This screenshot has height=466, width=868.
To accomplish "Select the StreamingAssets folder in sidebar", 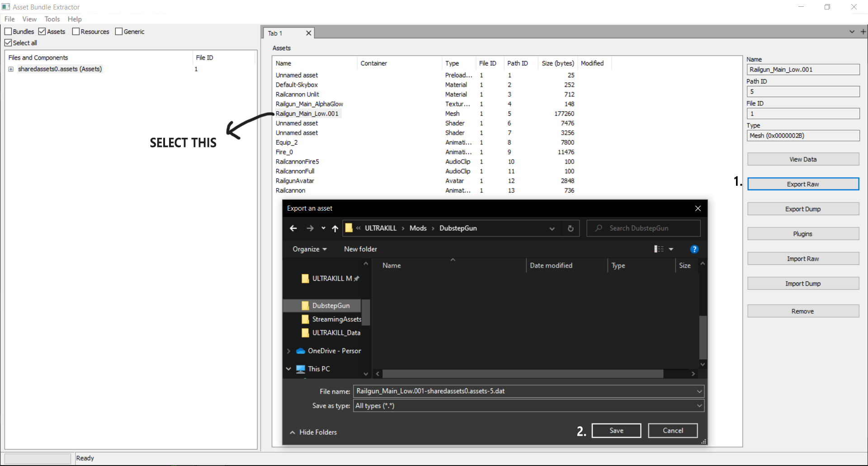I will [x=331, y=319].
